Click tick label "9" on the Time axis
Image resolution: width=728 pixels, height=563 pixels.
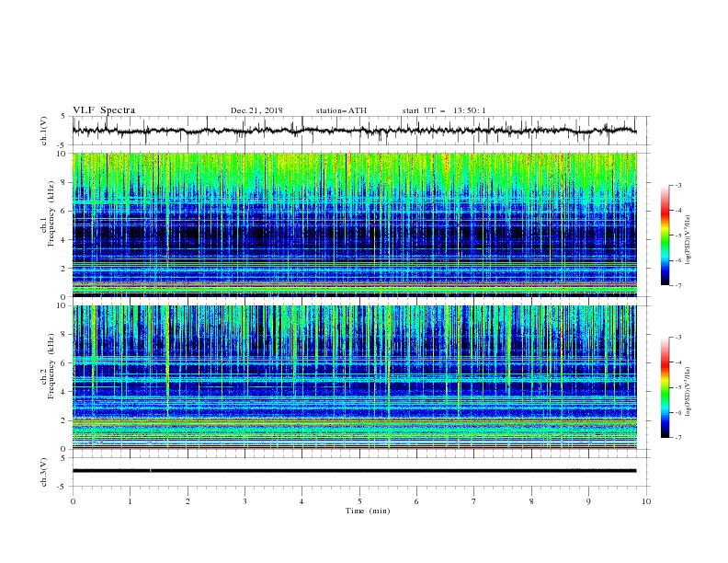588,501
